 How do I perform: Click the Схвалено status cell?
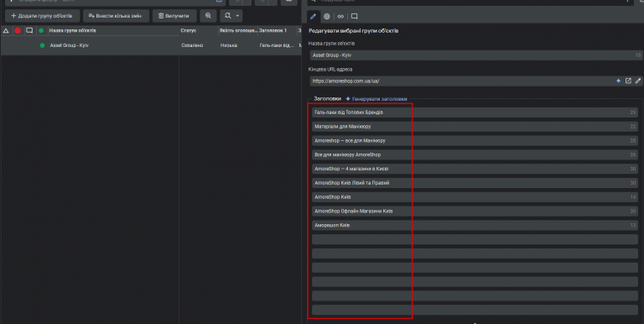[x=192, y=45]
